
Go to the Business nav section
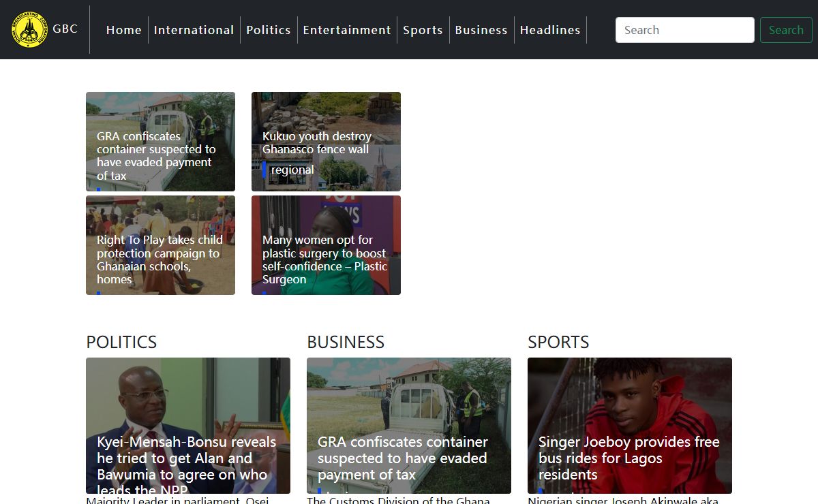pos(481,30)
